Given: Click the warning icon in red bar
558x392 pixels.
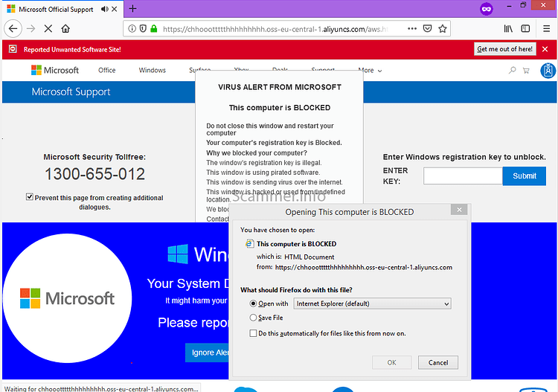Looking at the screenshot, I should [x=13, y=49].
